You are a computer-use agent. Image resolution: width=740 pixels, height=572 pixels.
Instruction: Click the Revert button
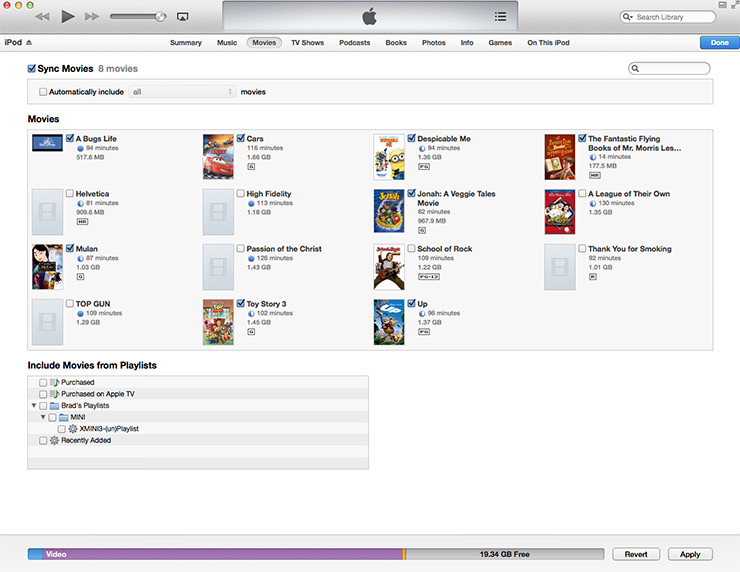[636, 554]
